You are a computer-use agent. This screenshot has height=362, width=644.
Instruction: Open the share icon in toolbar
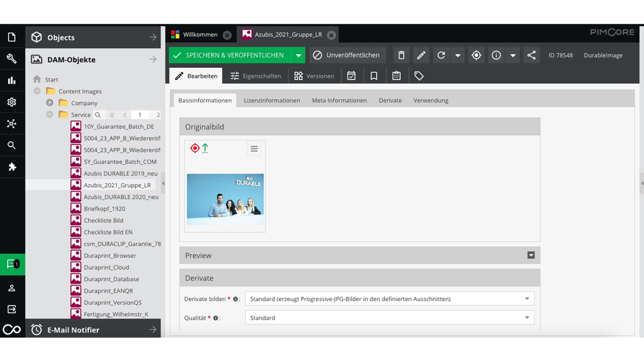pyautogui.click(x=531, y=55)
